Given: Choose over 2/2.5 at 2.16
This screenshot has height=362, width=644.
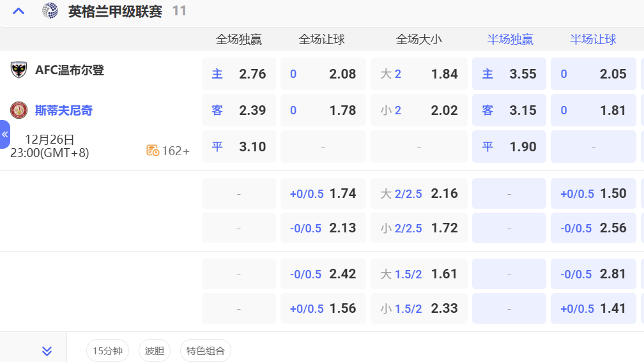Looking at the screenshot, I should point(419,193).
